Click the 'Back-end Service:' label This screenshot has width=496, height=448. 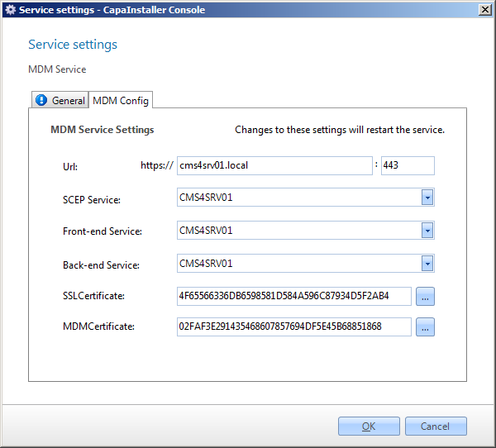pyautogui.click(x=101, y=265)
